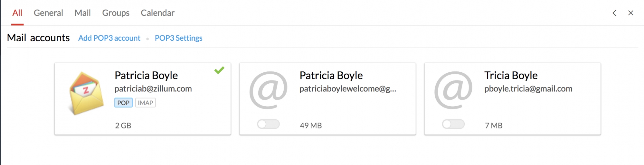Click the patriciab@zillum.com email address
This screenshot has width=644, height=165.
[153, 89]
